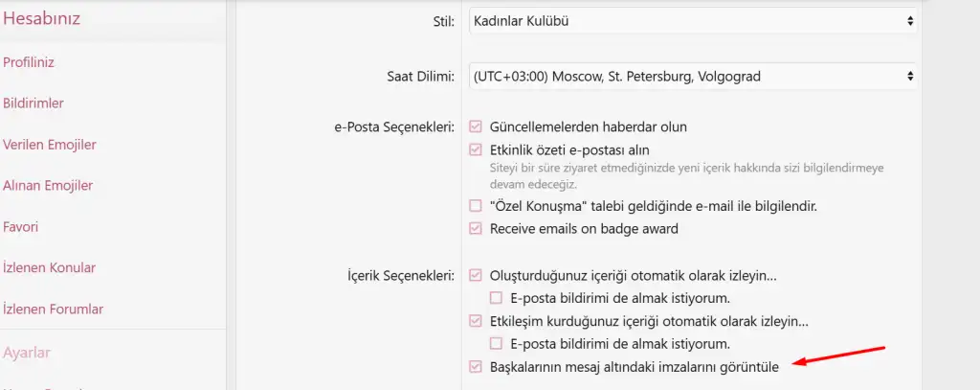Viewport: 980px width, 390px height.
Task: Toggle 'Güncellemelerden haberdar olun' checkbox
Action: tap(476, 126)
